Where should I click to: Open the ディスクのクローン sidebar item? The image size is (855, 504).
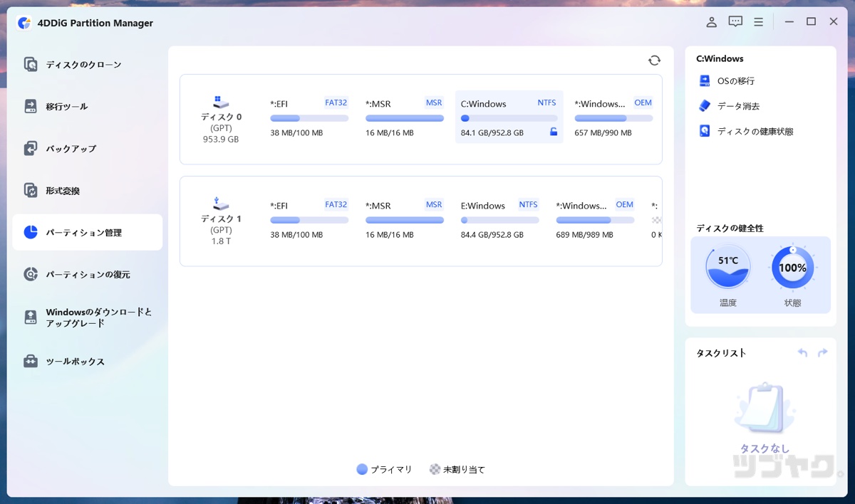[x=87, y=65]
